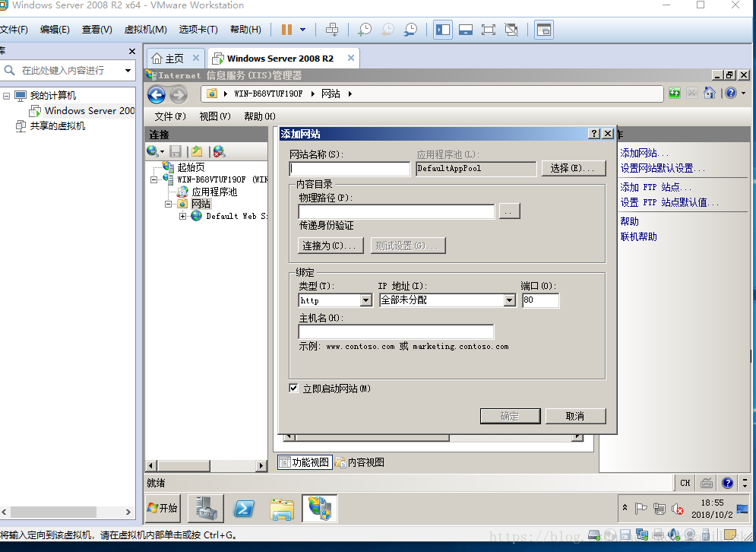Open the IIS 视图(V) menu
The image size is (756, 552).
[x=215, y=116]
